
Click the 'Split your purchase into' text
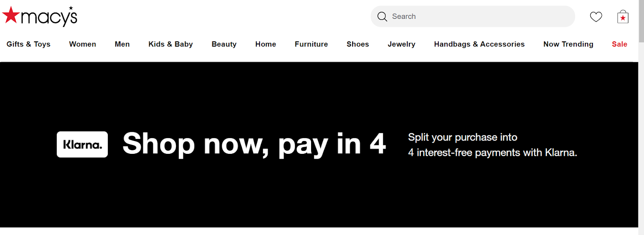pos(462,137)
